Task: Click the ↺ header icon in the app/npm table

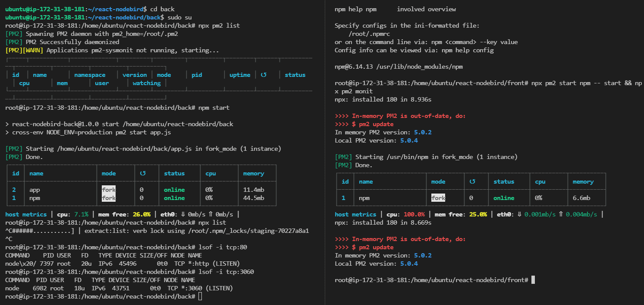Action: click(143, 173)
